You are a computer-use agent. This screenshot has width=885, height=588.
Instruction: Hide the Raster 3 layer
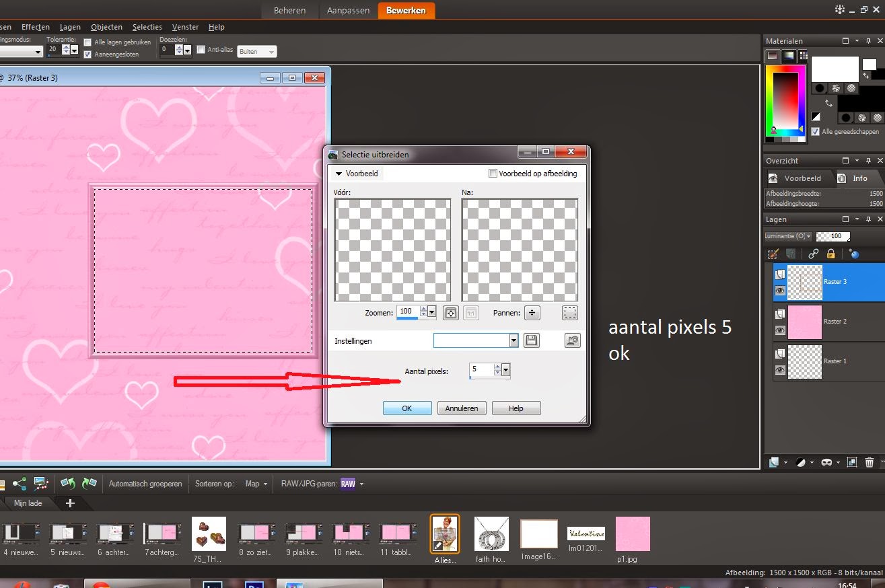point(780,291)
